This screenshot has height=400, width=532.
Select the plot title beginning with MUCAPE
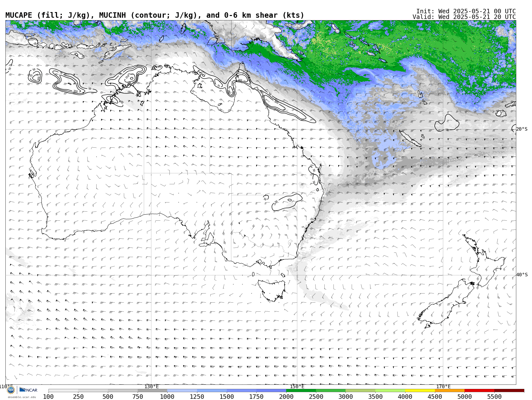pos(155,15)
